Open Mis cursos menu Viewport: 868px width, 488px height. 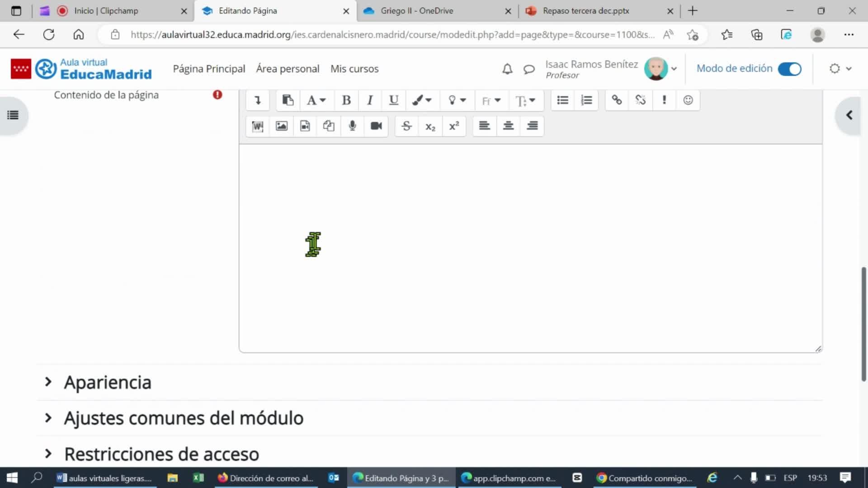click(x=354, y=69)
